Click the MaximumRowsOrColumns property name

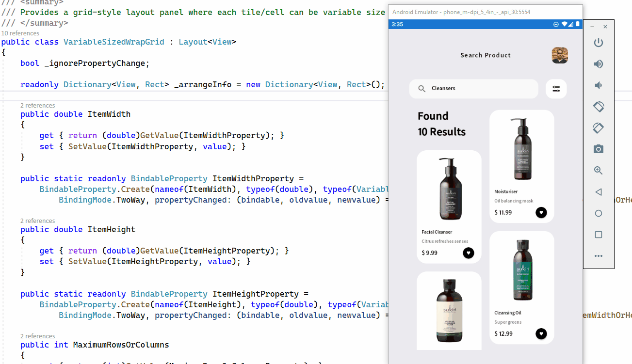[x=121, y=345]
